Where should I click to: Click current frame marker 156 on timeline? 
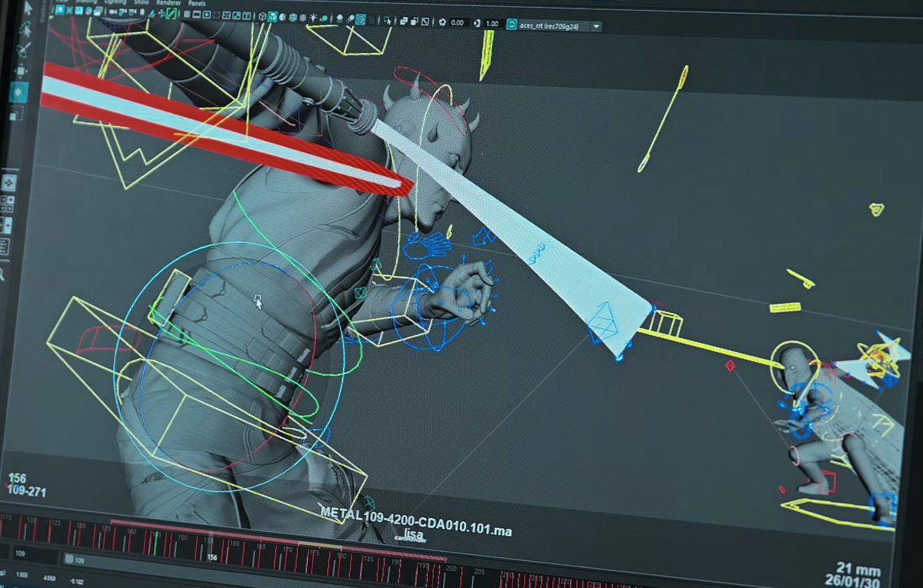pos(212,557)
